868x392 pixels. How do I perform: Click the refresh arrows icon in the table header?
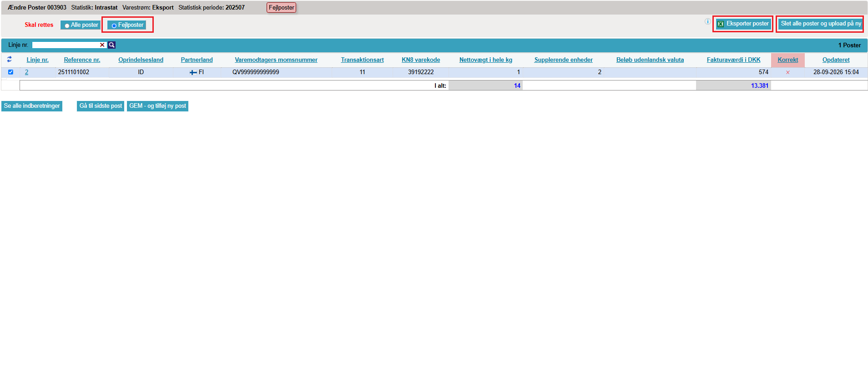pyautogui.click(x=10, y=59)
